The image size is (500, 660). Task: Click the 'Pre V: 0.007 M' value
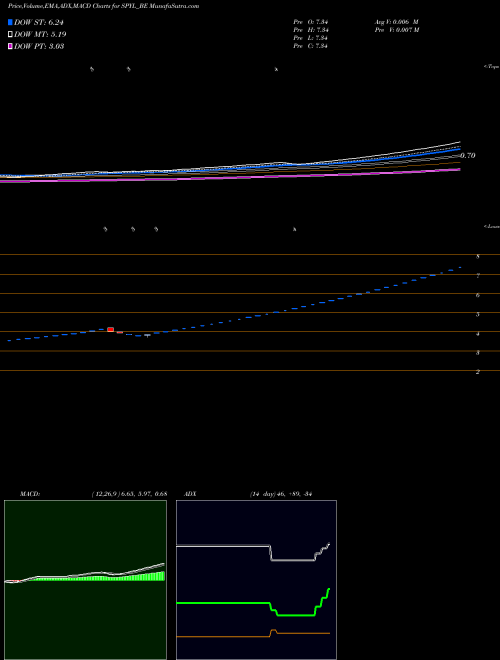tap(396, 30)
